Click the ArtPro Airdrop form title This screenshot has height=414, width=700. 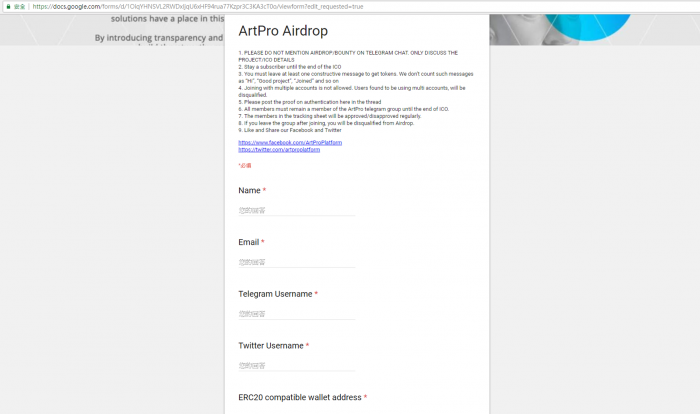(283, 31)
